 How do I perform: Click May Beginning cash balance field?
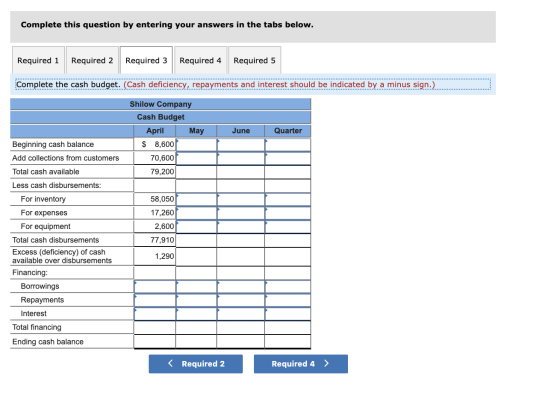tap(196, 145)
